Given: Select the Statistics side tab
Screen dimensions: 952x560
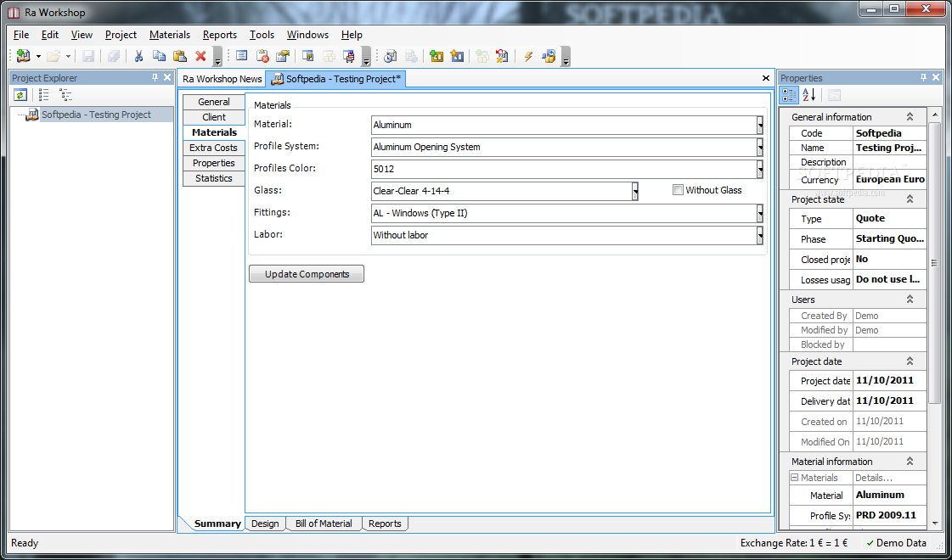Looking at the screenshot, I should pos(214,178).
